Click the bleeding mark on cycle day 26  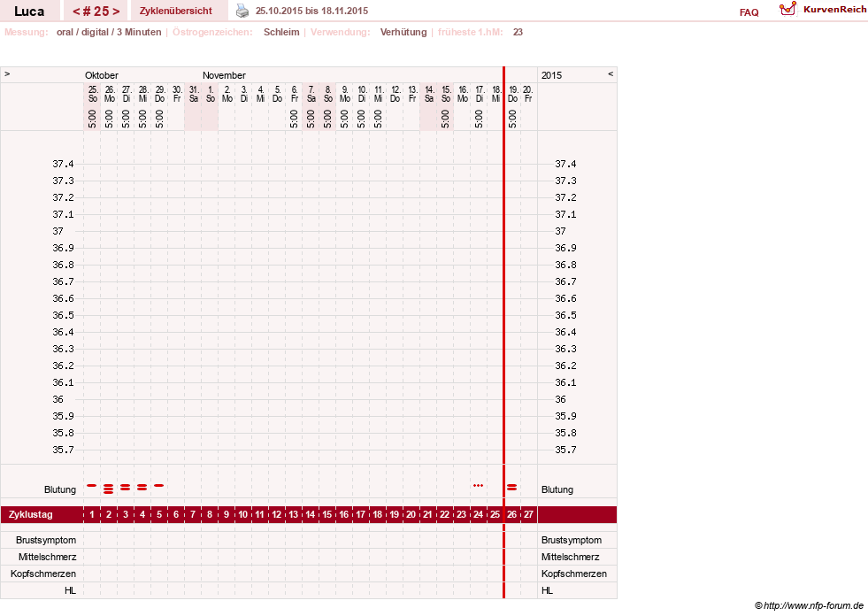(x=512, y=487)
